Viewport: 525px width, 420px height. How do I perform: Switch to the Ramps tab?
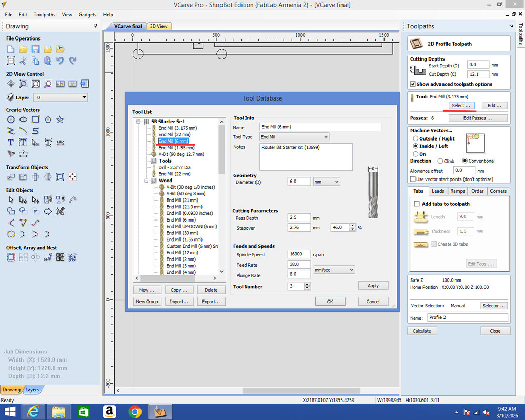point(457,191)
